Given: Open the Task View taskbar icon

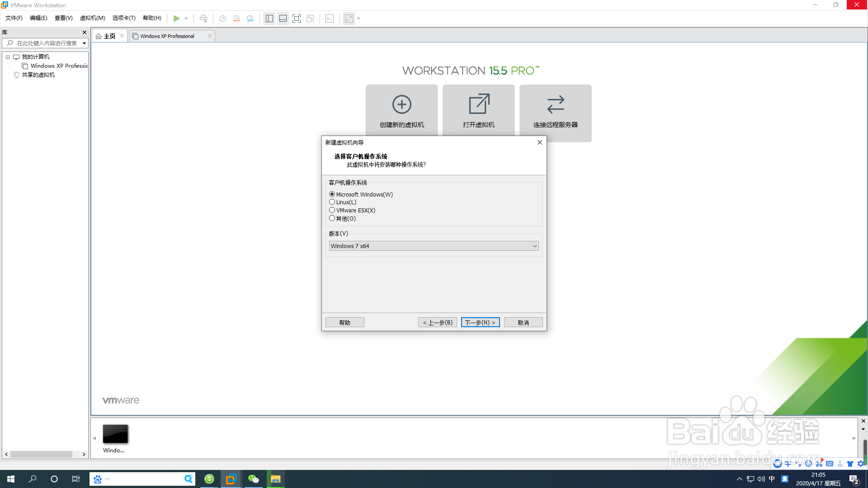Looking at the screenshot, I should (x=76, y=479).
